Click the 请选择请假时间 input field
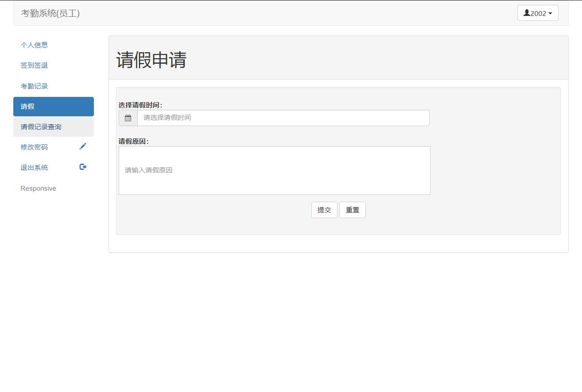 (283, 118)
